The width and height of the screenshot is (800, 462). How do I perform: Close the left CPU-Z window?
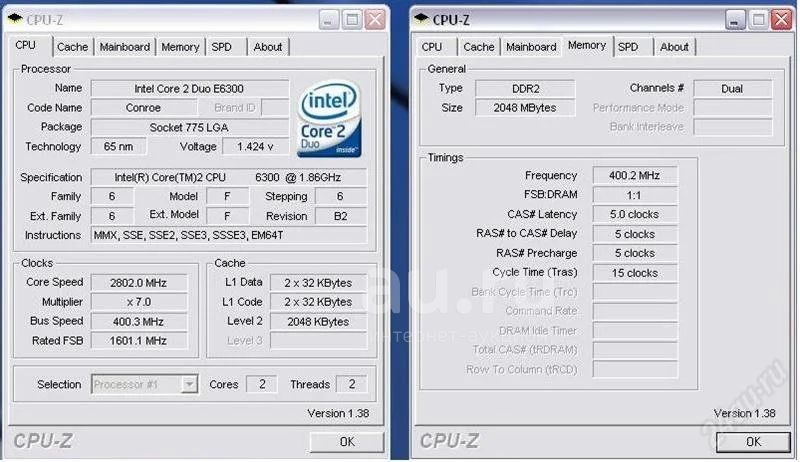(376, 20)
